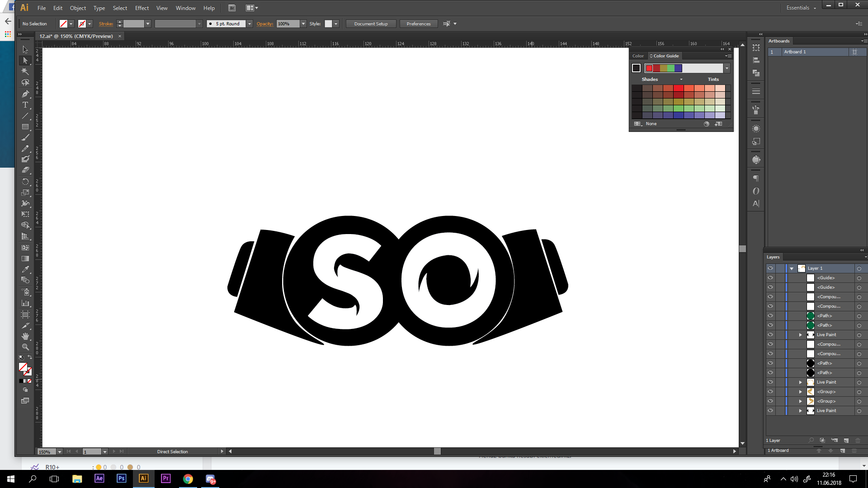Click the Color Guide base color swatch
The width and height of the screenshot is (868, 488).
pos(636,68)
